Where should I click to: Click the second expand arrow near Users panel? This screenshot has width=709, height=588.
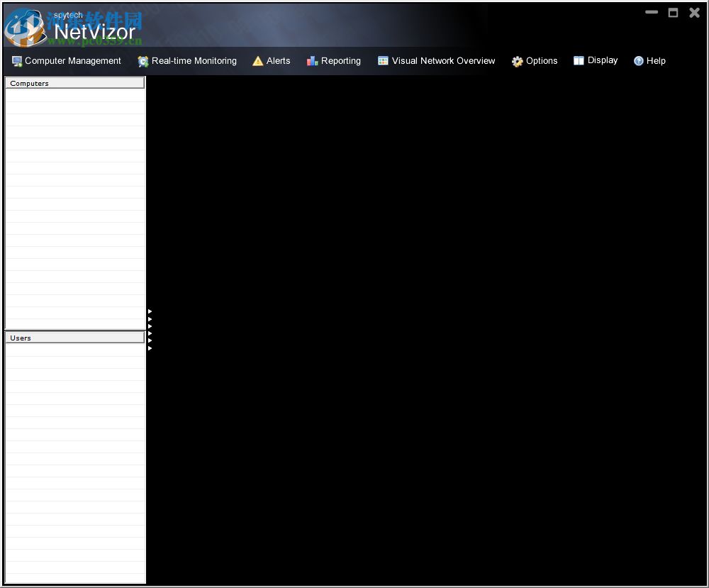pos(149,318)
